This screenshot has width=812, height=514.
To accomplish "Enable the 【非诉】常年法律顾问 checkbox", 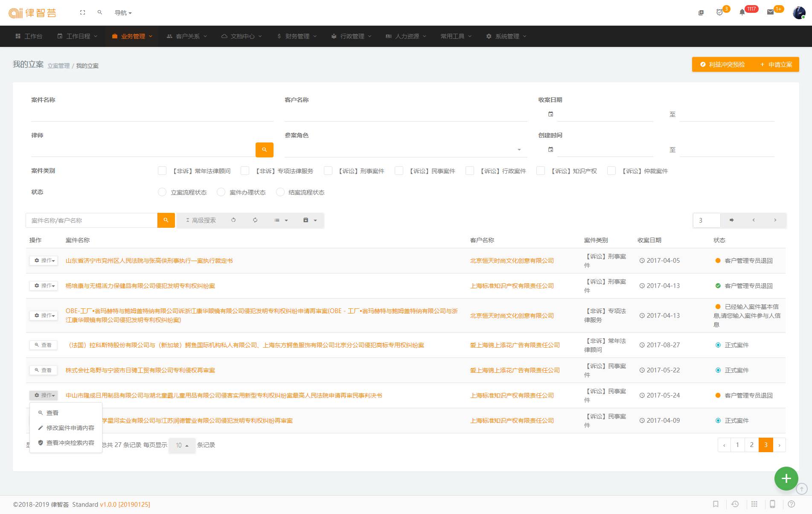I will tap(162, 171).
